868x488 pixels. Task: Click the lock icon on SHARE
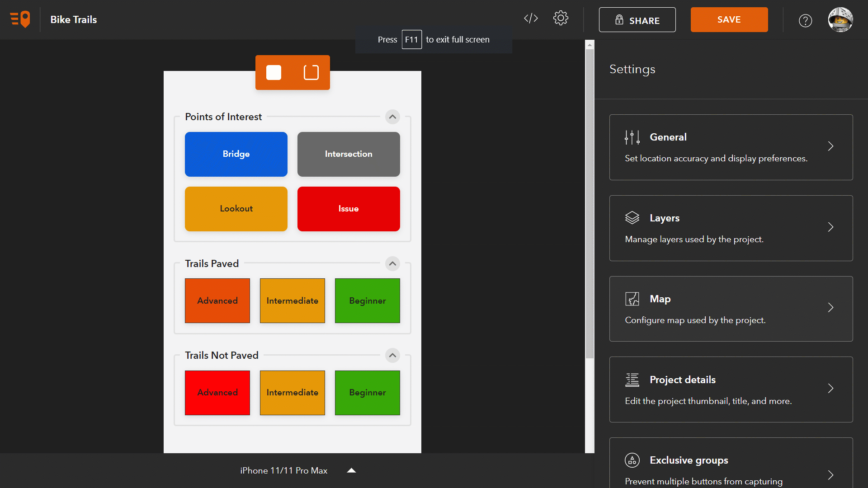tap(619, 20)
